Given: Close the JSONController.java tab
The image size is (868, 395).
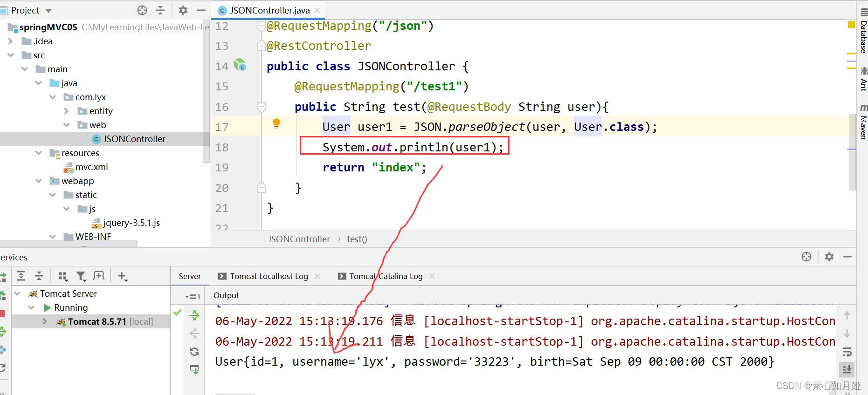Looking at the screenshot, I should (x=317, y=10).
